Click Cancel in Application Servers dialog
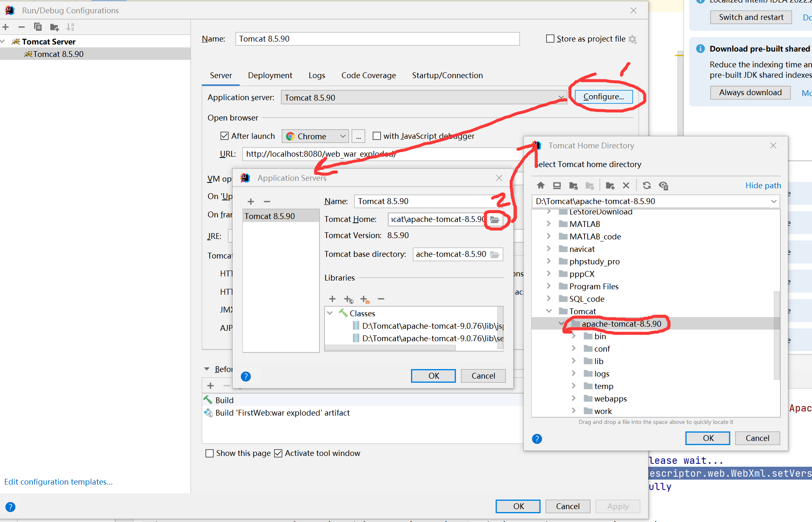 (483, 376)
